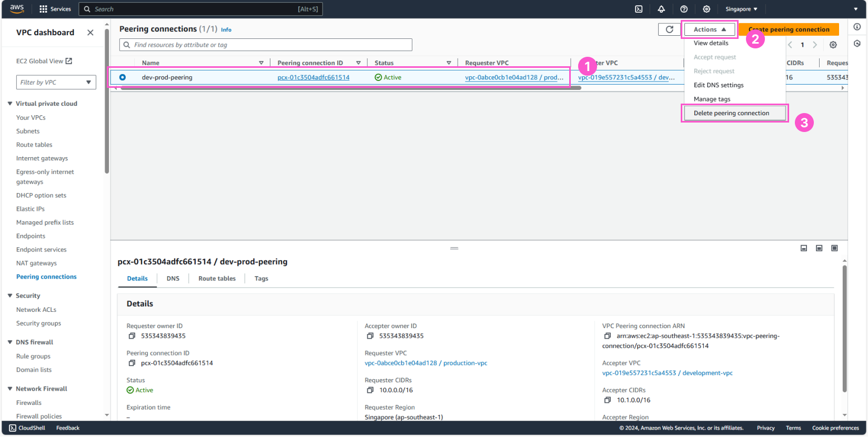
Task: Click the table horizontal scrollbar
Action: [x=351, y=88]
